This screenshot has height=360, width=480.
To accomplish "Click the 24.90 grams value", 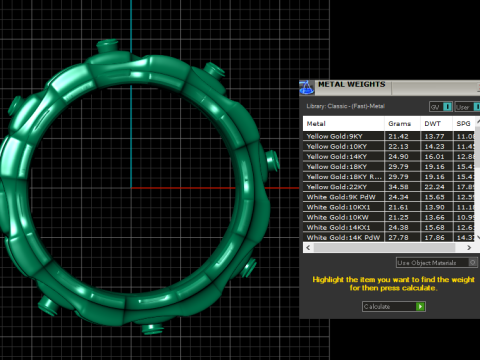I will [398, 156].
